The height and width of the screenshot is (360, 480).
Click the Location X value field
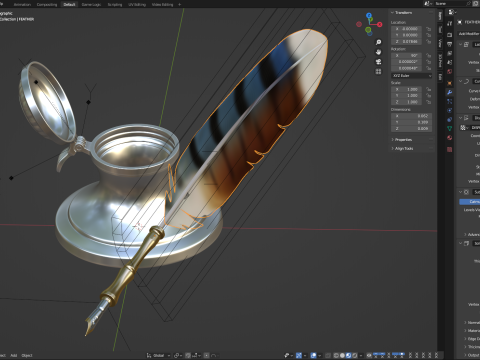(x=407, y=29)
